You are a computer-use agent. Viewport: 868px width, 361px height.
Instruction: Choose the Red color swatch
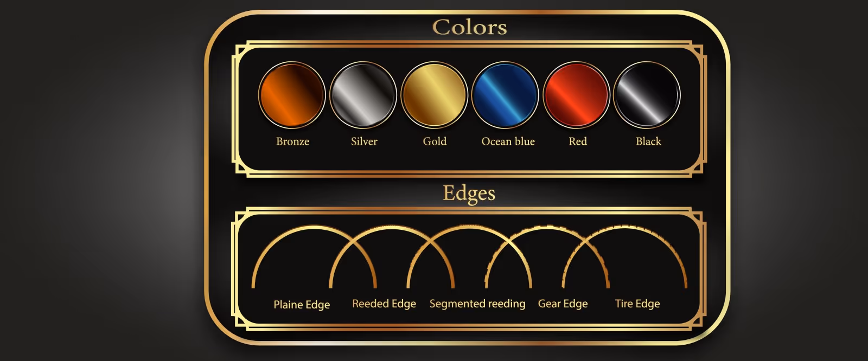(576, 95)
